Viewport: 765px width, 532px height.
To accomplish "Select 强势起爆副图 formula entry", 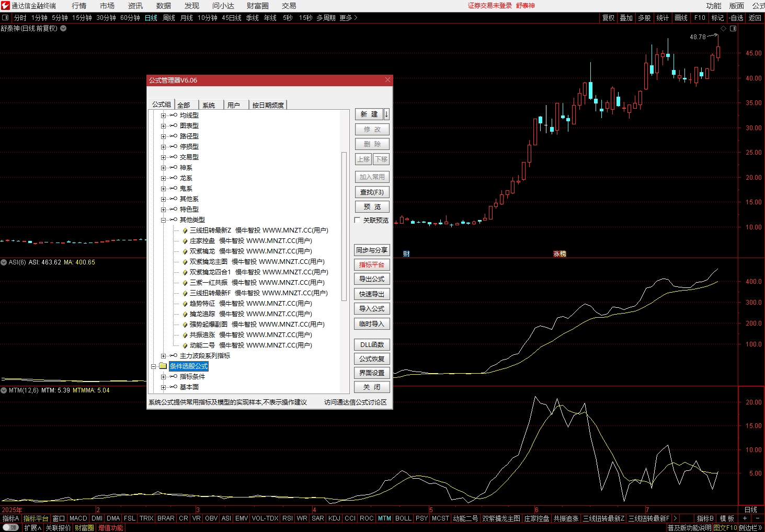I will (257, 325).
